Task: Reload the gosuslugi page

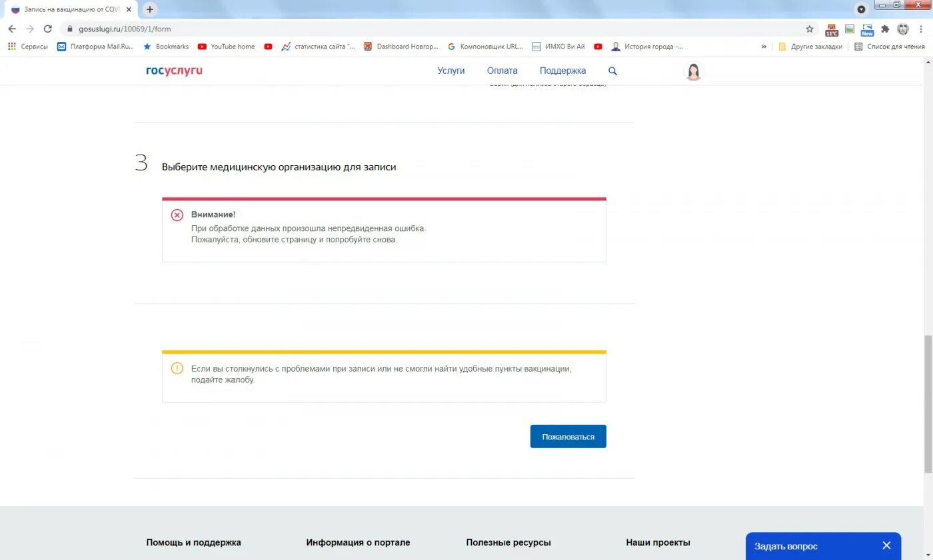Action: [x=48, y=29]
